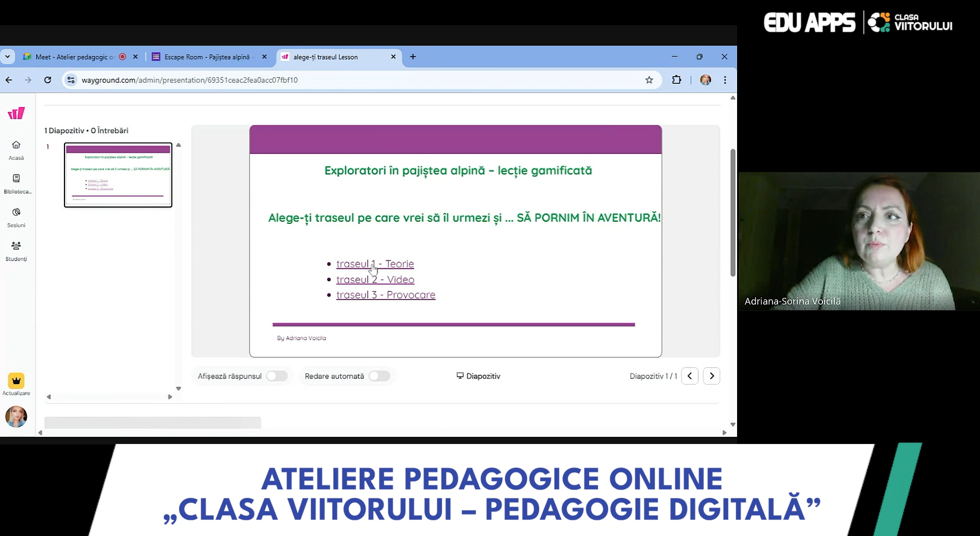This screenshot has height=536, width=980.
Task: Click the bottom horizontal scrollbar of the page
Action: (x=382, y=433)
